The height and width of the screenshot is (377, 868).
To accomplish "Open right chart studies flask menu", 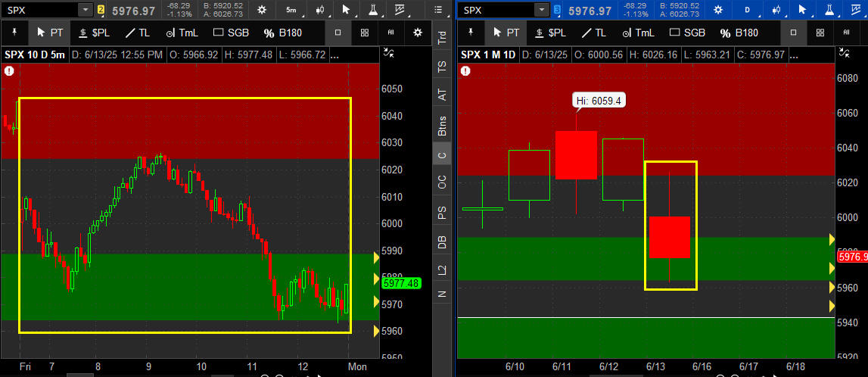I will [830, 10].
